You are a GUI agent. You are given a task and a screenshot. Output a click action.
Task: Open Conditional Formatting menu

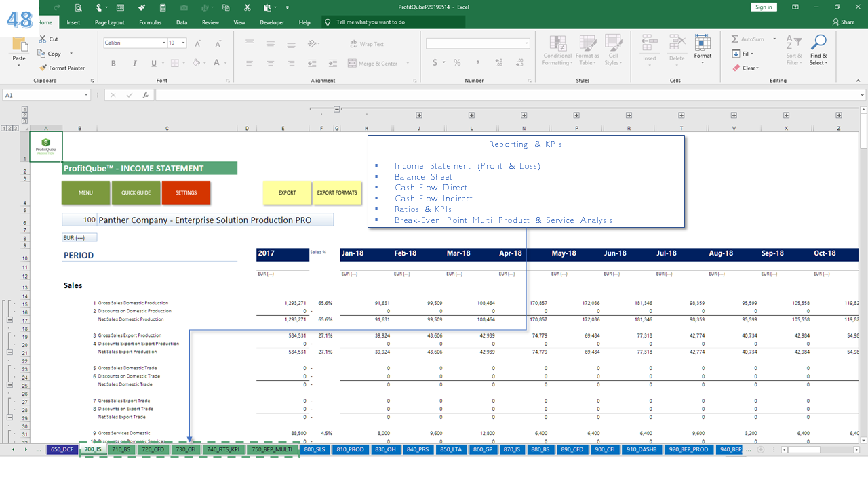(557, 51)
